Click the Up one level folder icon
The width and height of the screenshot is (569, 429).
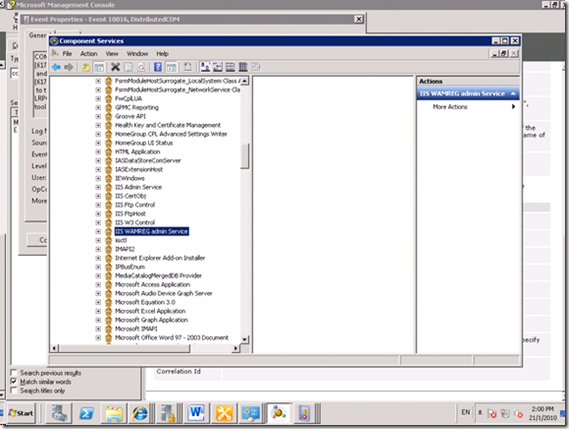[x=86, y=67]
